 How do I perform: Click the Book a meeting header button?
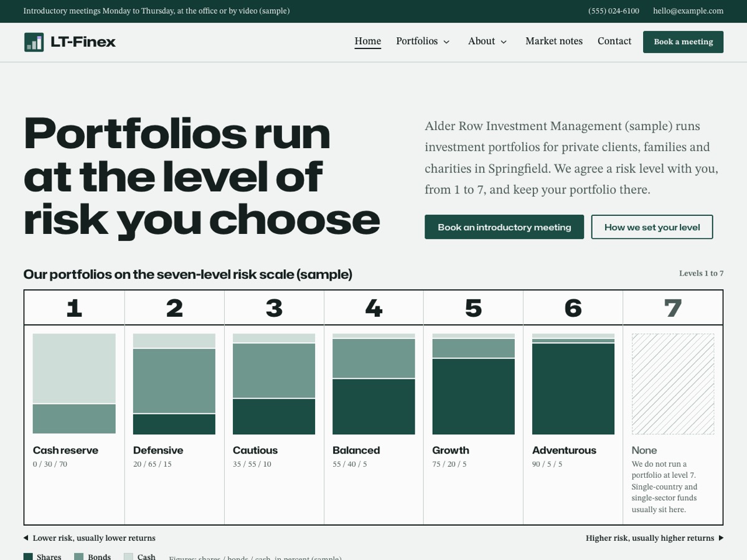pyautogui.click(x=683, y=42)
